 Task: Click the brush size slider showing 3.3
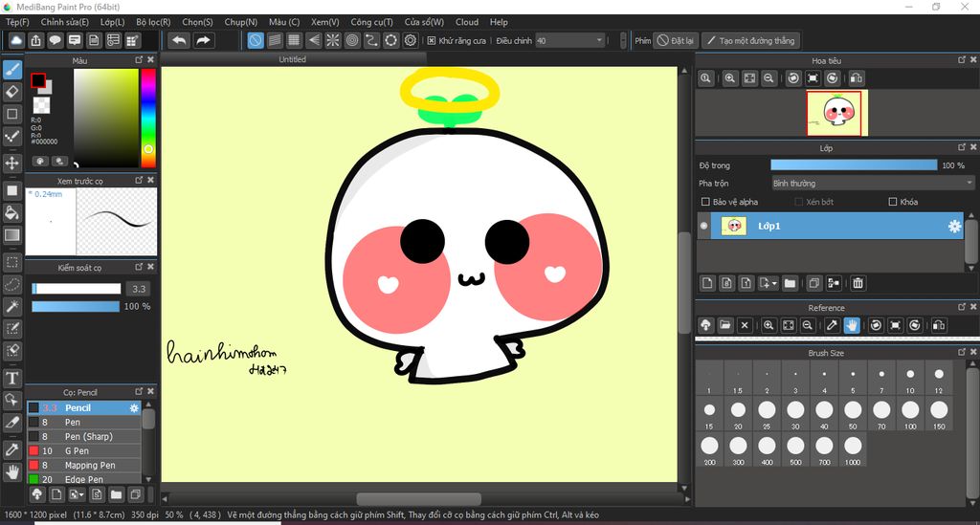pyautogui.click(x=77, y=289)
